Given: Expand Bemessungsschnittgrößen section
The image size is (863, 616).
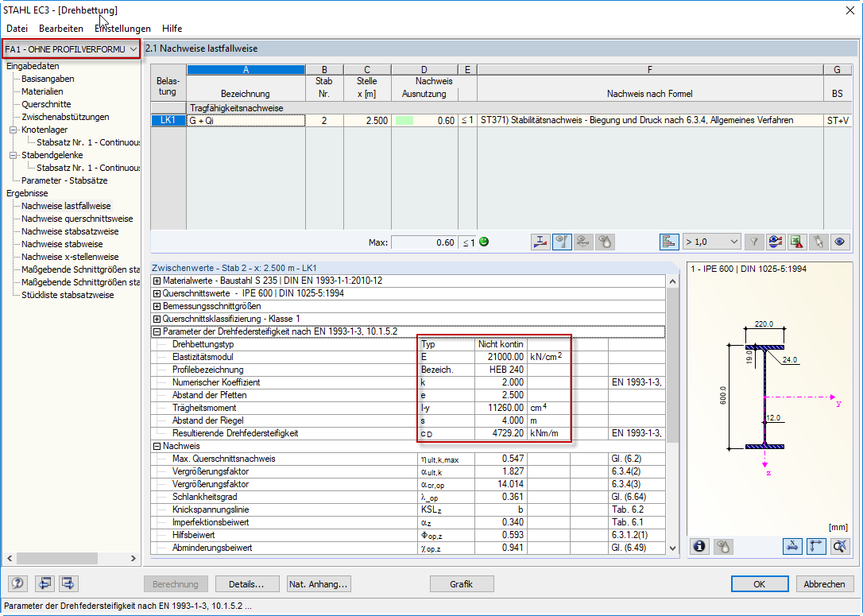Looking at the screenshot, I should pos(157,306).
